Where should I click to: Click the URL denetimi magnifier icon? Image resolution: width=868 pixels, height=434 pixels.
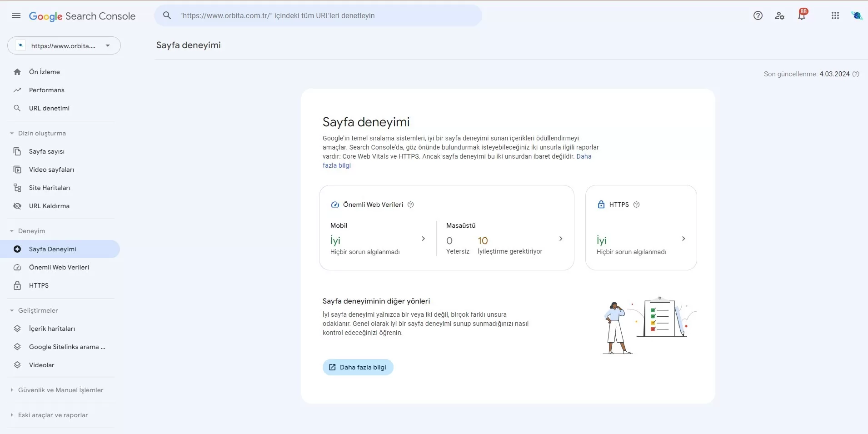coord(17,108)
